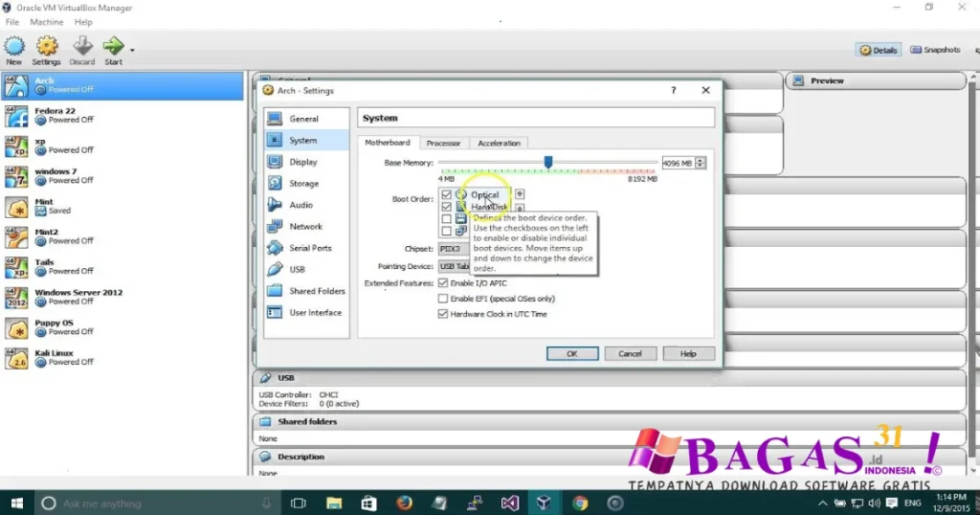Select the System category in settings
The image size is (980, 515).
(306, 140)
